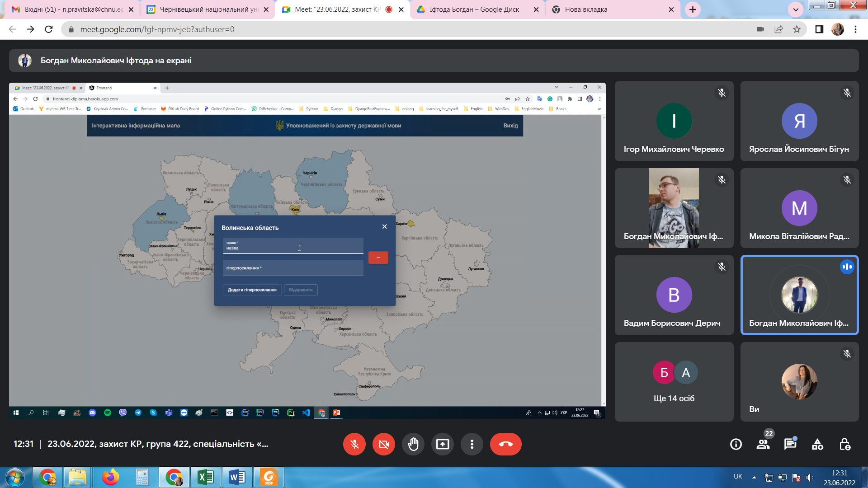Open Excel from the taskbar

pyautogui.click(x=206, y=477)
